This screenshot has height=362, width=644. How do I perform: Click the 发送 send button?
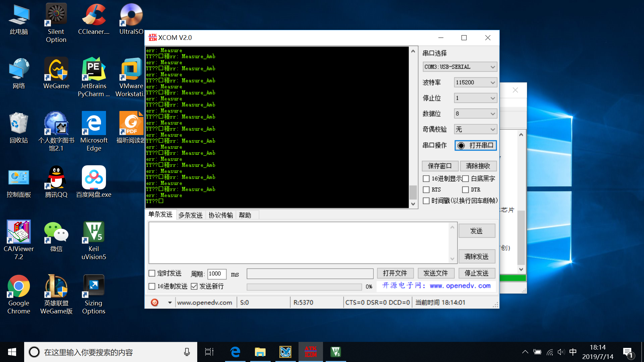[x=477, y=231]
